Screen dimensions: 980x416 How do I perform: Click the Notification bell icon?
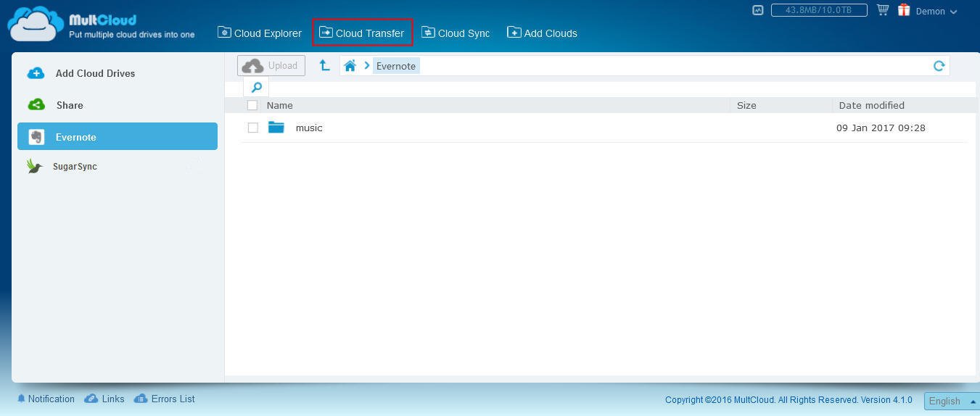pyautogui.click(x=21, y=399)
